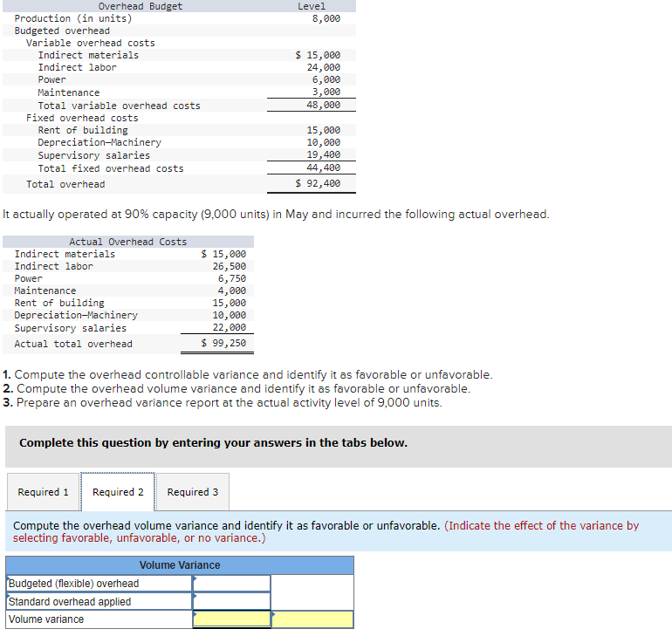Click the Total variable overhead costs 48,000 value
The image size is (672, 636).
[323, 105]
